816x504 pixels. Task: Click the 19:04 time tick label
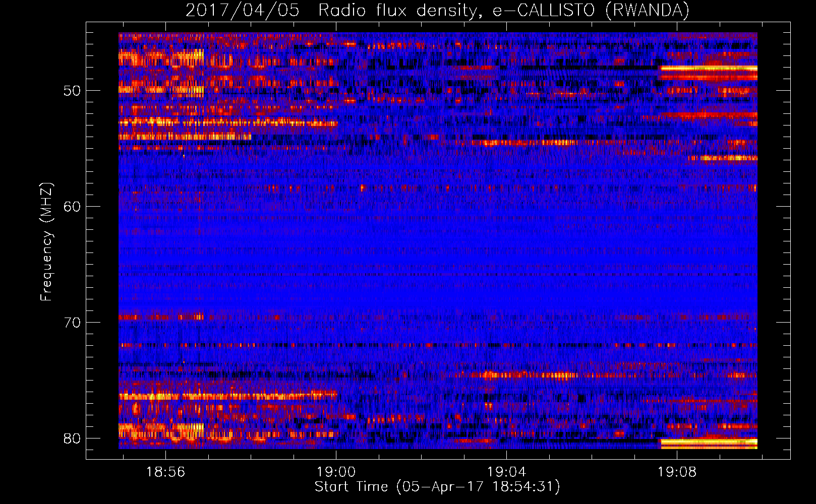point(507,472)
